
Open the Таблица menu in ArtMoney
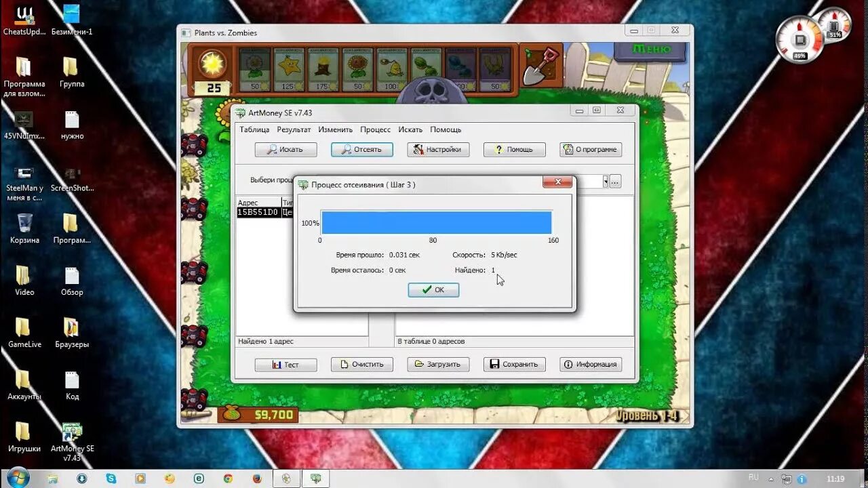coord(254,129)
